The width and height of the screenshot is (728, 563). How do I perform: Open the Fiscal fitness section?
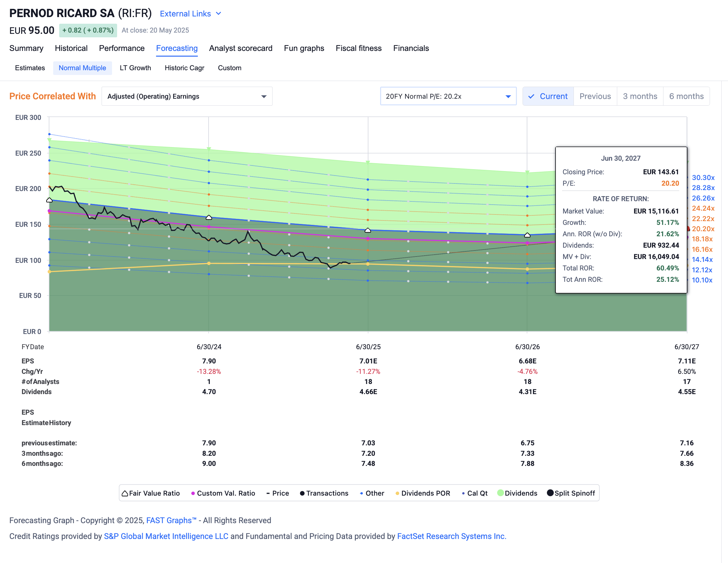(359, 48)
